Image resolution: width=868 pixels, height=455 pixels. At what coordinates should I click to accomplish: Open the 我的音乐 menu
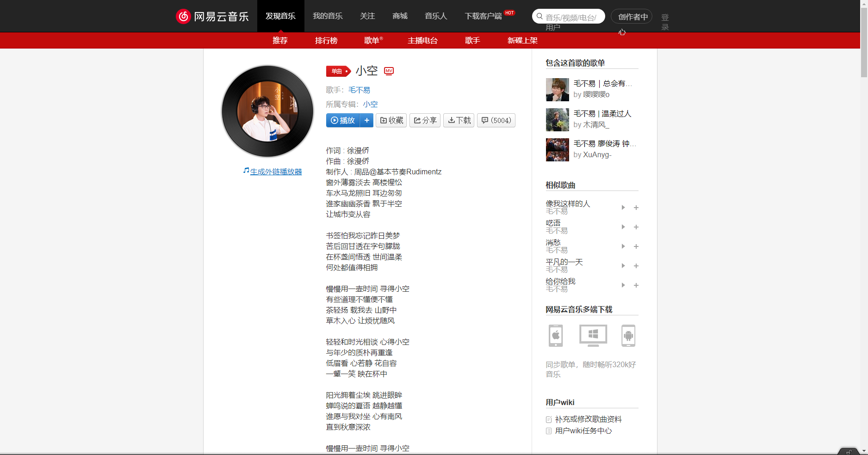pyautogui.click(x=327, y=16)
